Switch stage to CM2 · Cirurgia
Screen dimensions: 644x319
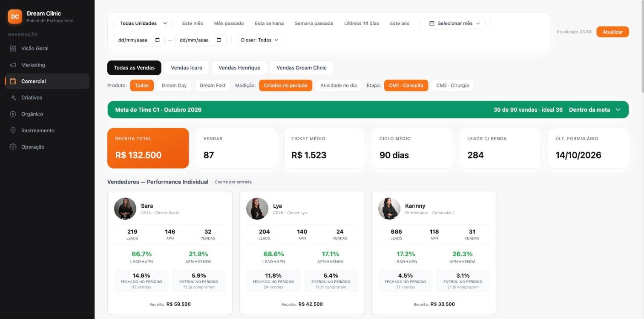point(452,85)
